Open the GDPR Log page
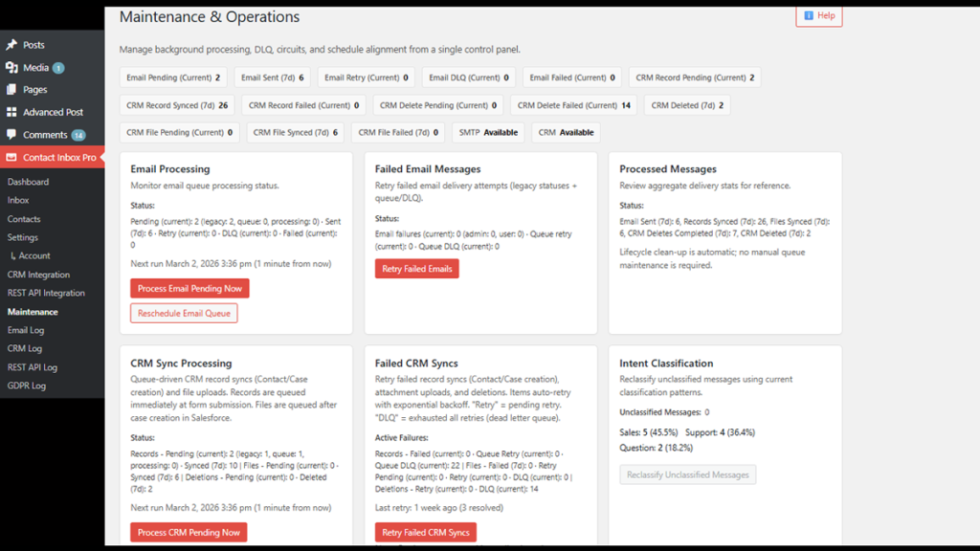 [27, 386]
